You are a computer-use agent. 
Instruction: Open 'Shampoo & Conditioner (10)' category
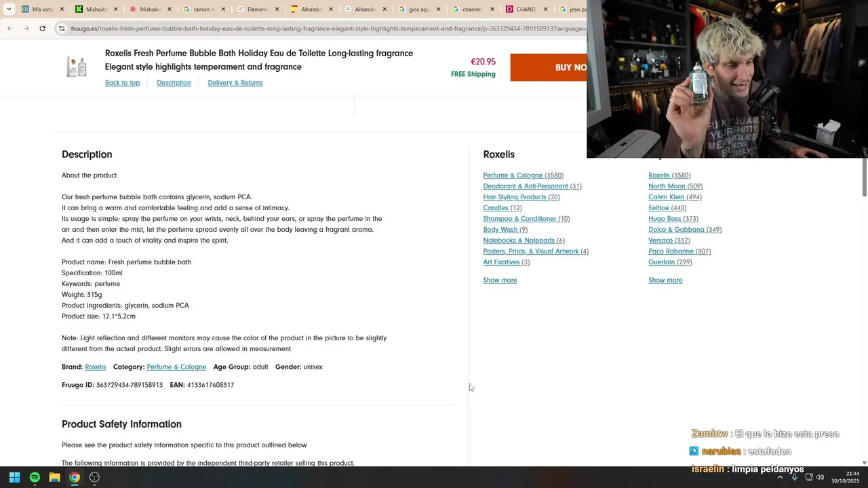[526, 219]
